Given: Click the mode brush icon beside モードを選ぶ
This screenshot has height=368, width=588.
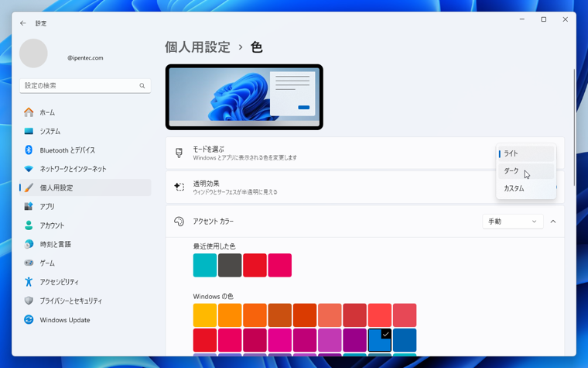Looking at the screenshot, I should point(179,153).
